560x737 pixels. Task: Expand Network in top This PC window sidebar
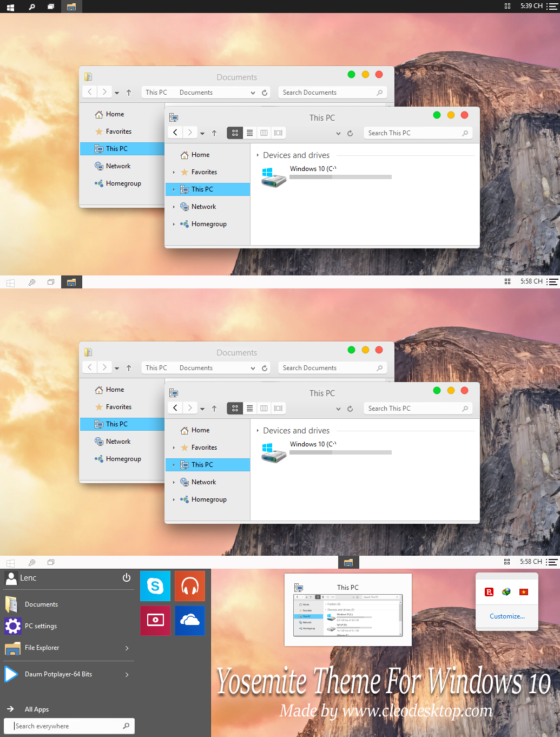pyautogui.click(x=174, y=207)
